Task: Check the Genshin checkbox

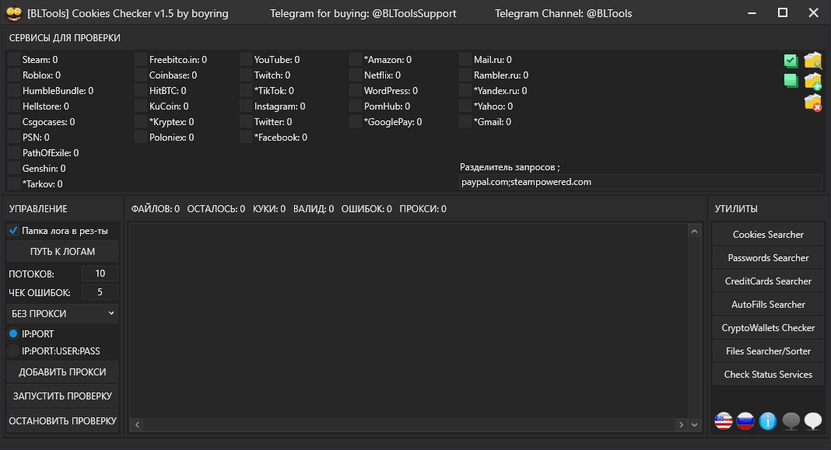Action: 14,168
